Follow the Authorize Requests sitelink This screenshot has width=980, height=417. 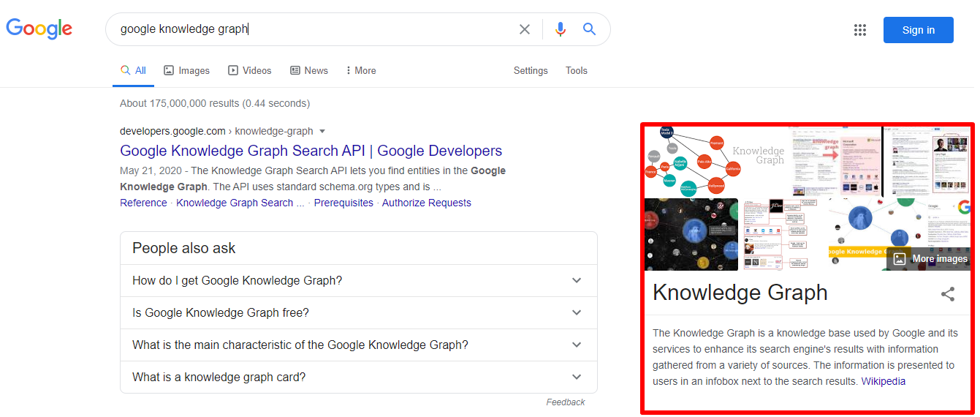(427, 203)
